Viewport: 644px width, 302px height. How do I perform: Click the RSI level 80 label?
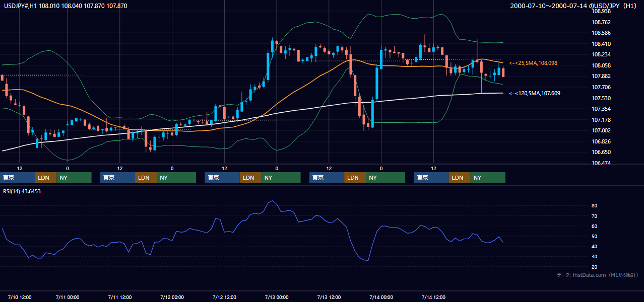595,206
